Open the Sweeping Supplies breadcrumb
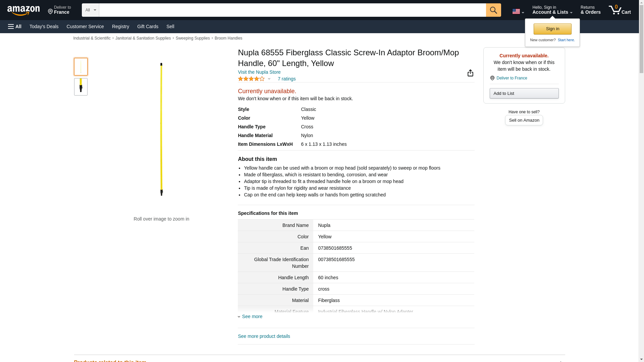The image size is (644, 362). [193, 38]
